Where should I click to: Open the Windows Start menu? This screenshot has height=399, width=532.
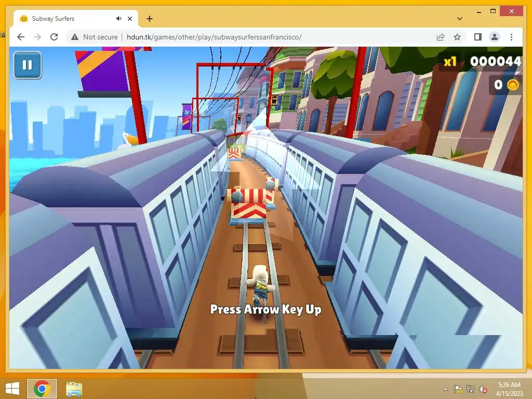[x=12, y=389]
